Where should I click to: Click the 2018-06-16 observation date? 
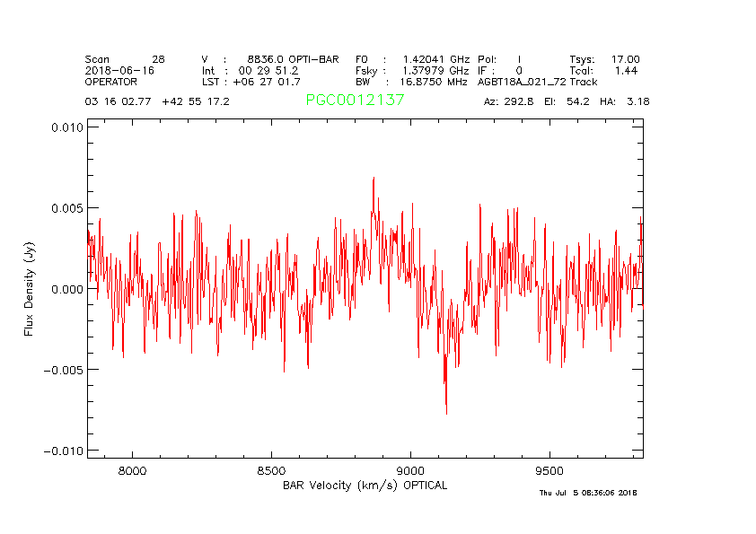(121, 70)
